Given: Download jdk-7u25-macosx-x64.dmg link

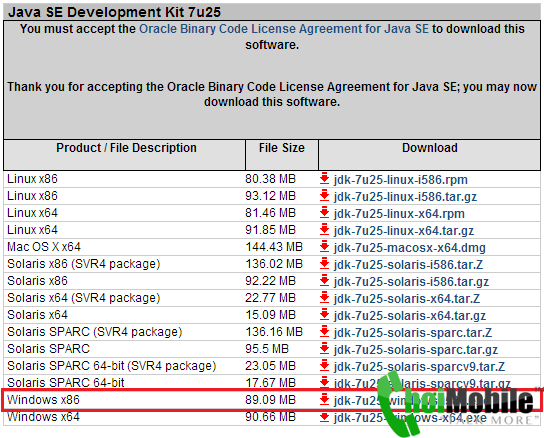Looking at the screenshot, I should tap(410, 248).
